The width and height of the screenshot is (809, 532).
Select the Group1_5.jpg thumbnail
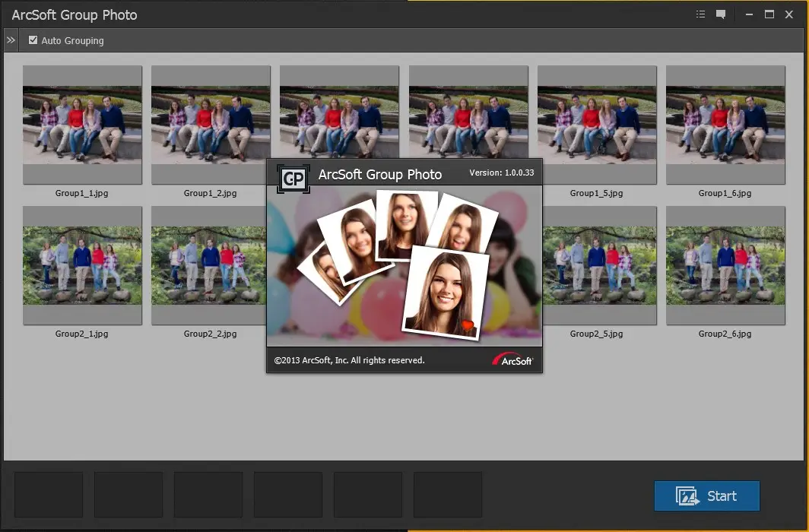599,125
